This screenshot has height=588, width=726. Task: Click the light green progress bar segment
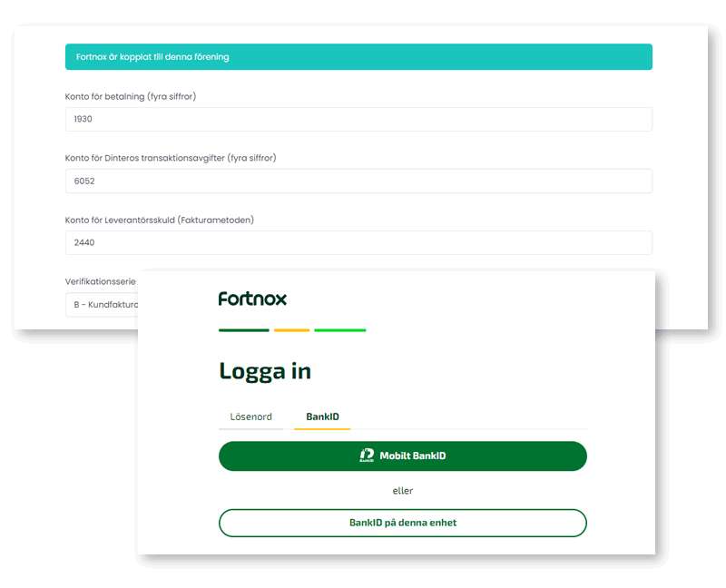coord(340,330)
